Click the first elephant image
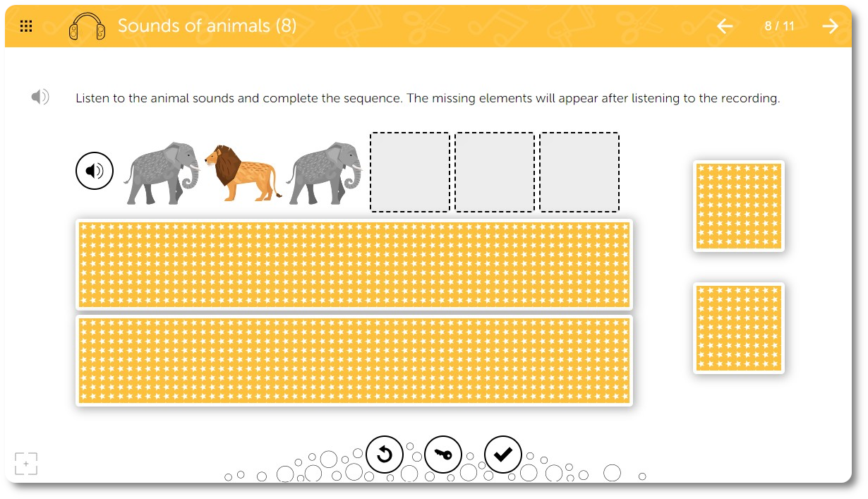The width and height of the screenshot is (868, 499). 162,174
